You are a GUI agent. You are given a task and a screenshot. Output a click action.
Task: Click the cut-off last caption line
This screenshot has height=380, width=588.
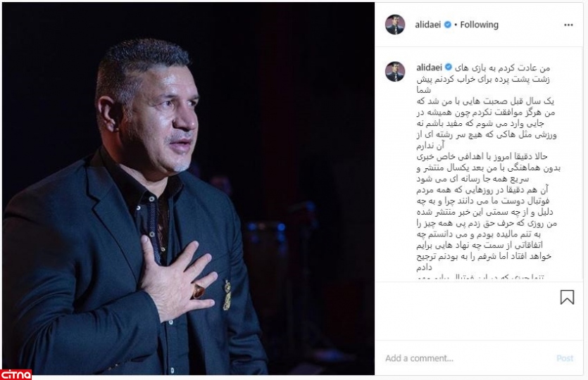point(480,278)
